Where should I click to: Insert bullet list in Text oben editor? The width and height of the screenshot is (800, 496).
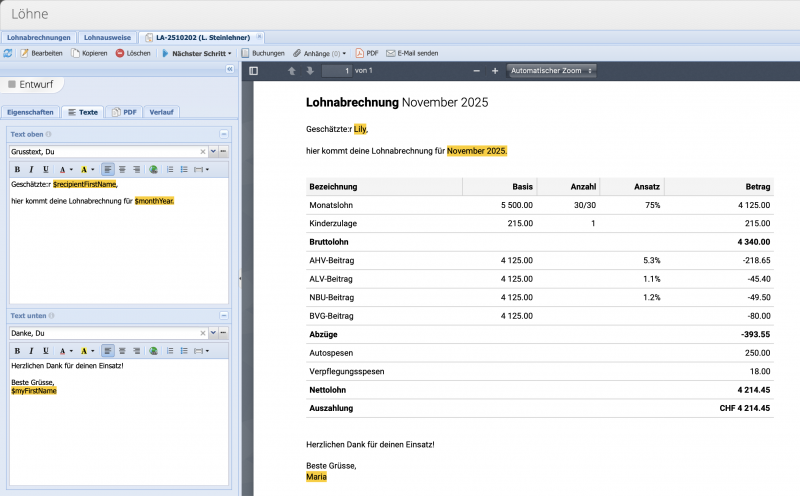coord(184,169)
